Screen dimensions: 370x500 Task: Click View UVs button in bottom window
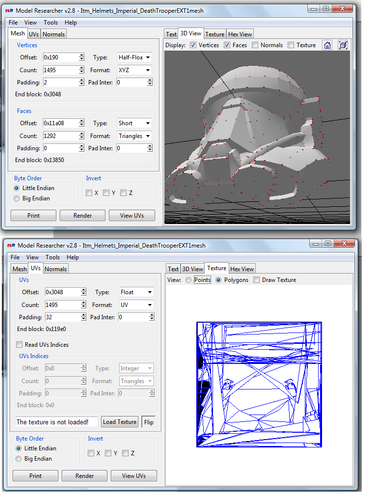click(134, 476)
